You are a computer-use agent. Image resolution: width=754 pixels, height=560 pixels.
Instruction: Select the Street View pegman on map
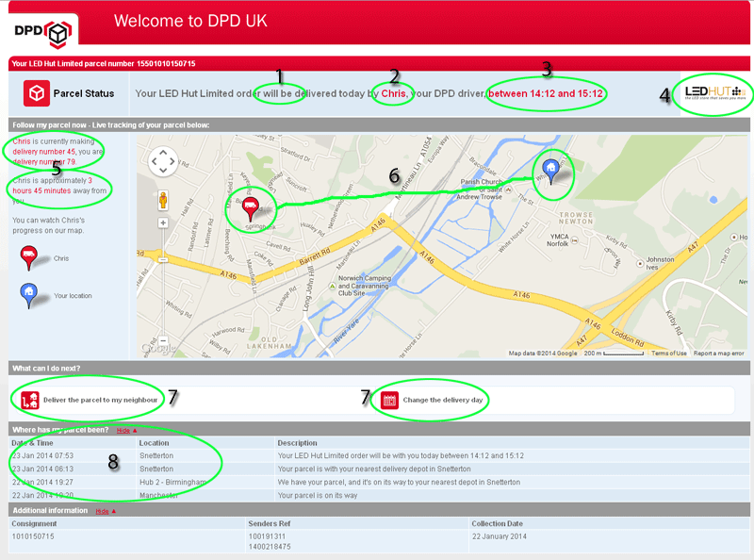click(x=163, y=201)
